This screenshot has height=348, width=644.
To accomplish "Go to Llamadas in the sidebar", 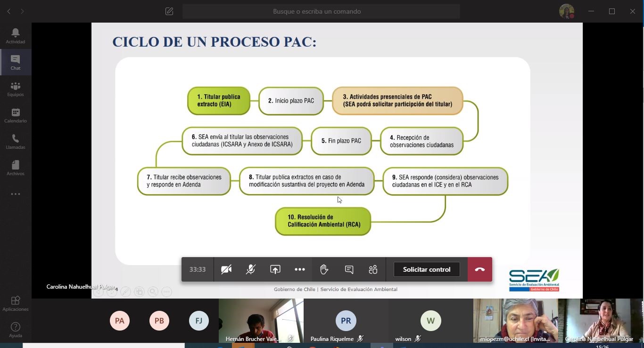I will point(16,141).
